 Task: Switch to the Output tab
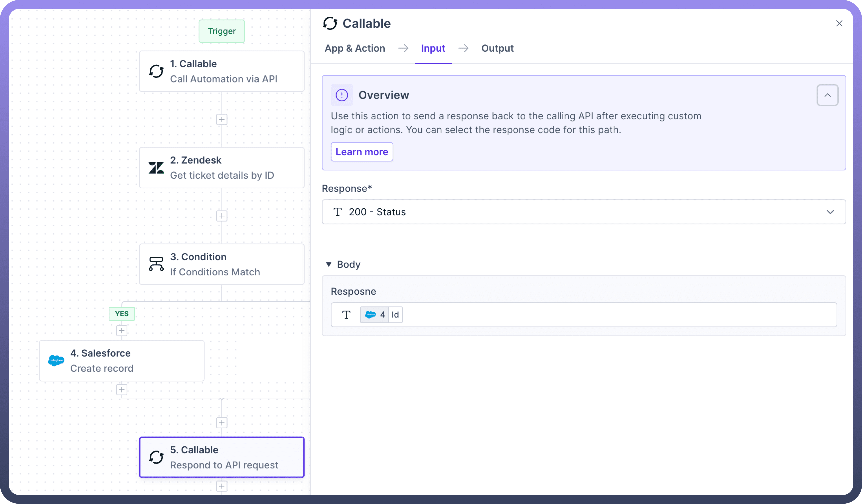coord(497,48)
